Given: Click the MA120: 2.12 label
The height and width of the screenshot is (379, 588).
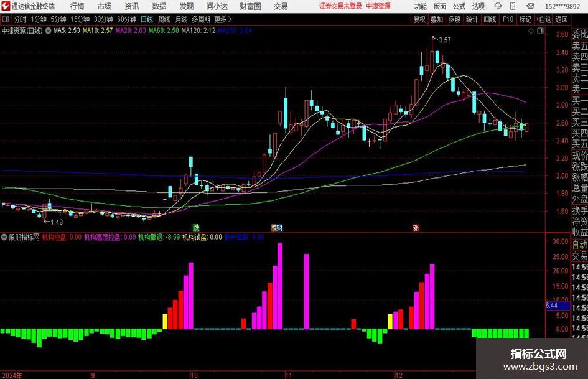Looking at the screenshot, I should pos(198,30).
